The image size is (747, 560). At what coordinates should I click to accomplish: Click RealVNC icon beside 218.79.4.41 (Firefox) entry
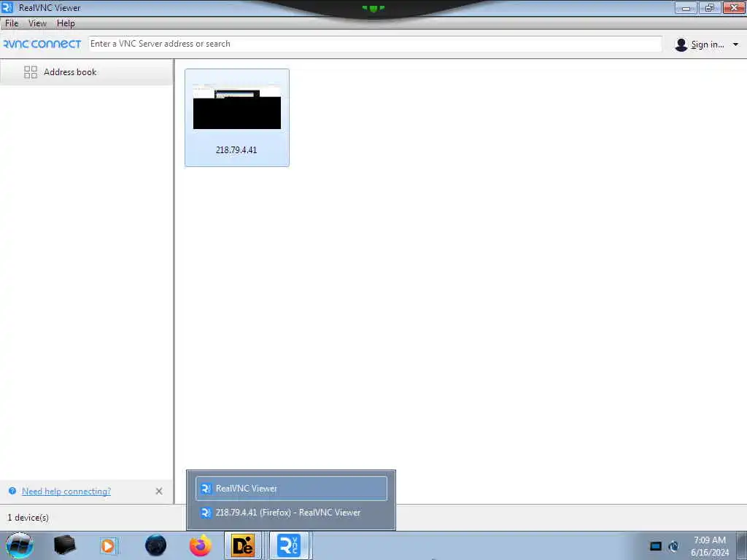tap(206, 513)
